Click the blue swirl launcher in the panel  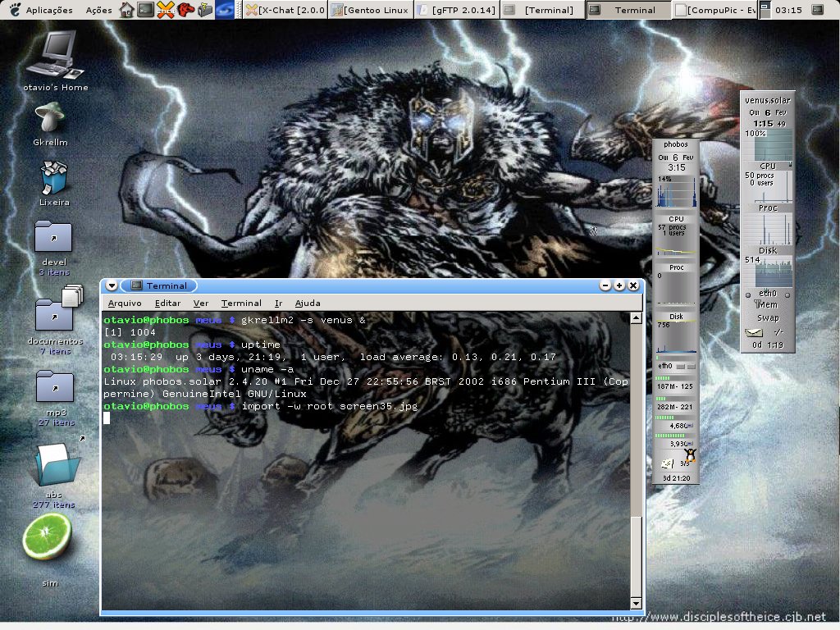pyautogui.click(x=225, y=10)
